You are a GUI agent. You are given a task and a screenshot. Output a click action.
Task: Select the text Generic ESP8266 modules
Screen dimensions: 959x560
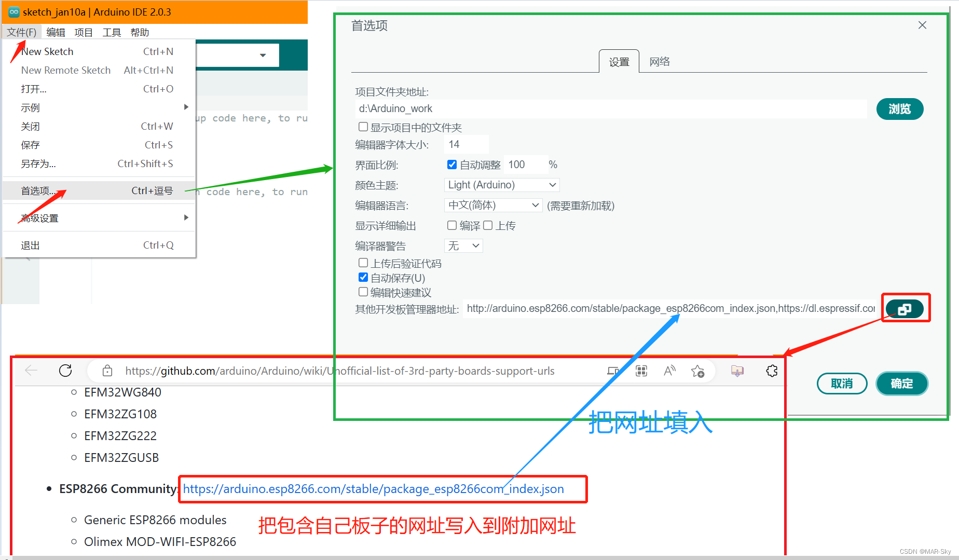click(x=155, y=520)
